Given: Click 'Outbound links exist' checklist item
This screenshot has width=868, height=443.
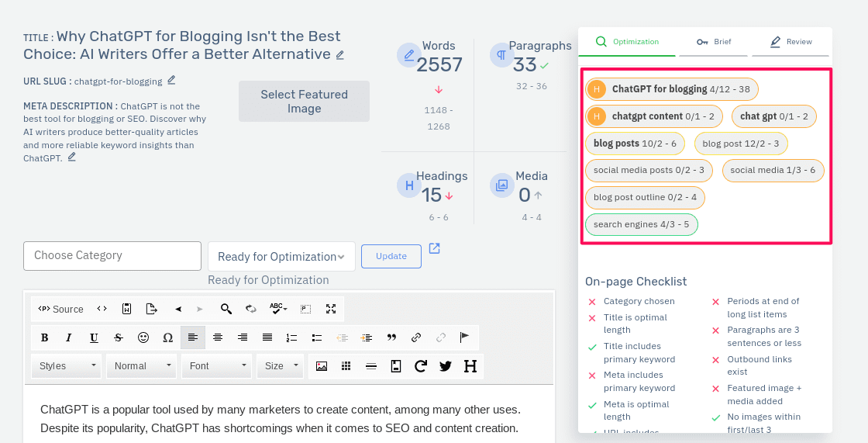Looking at the screenshot, I should coord(759,365).
